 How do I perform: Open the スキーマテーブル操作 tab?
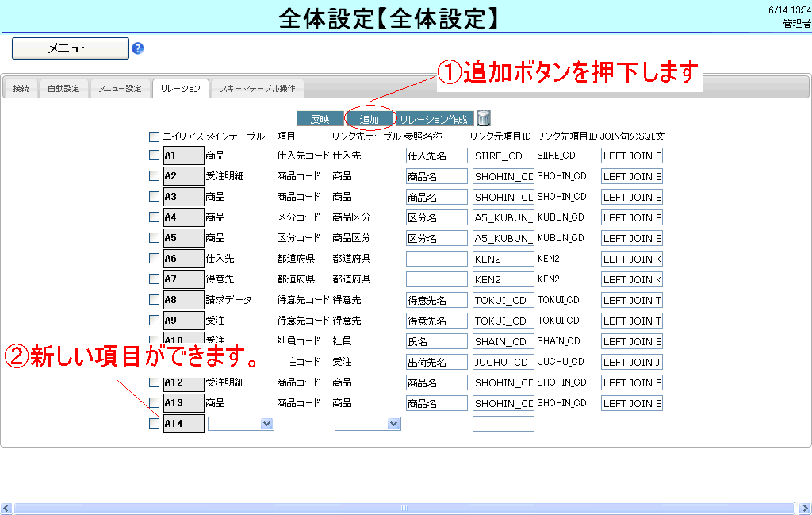pyautogui.click(x=257, y=89)
